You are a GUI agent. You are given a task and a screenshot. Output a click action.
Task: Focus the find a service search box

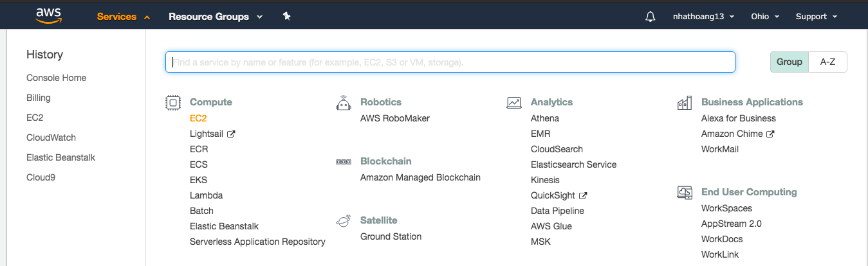click(x=450, y=62)
